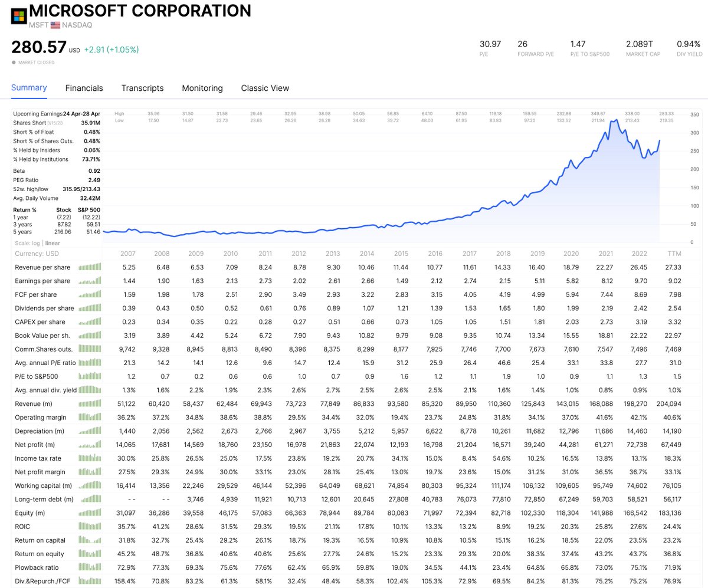This screenshot has width=708, height=588.
Task: Open the Monitoring tab
Action: point(202,88)
